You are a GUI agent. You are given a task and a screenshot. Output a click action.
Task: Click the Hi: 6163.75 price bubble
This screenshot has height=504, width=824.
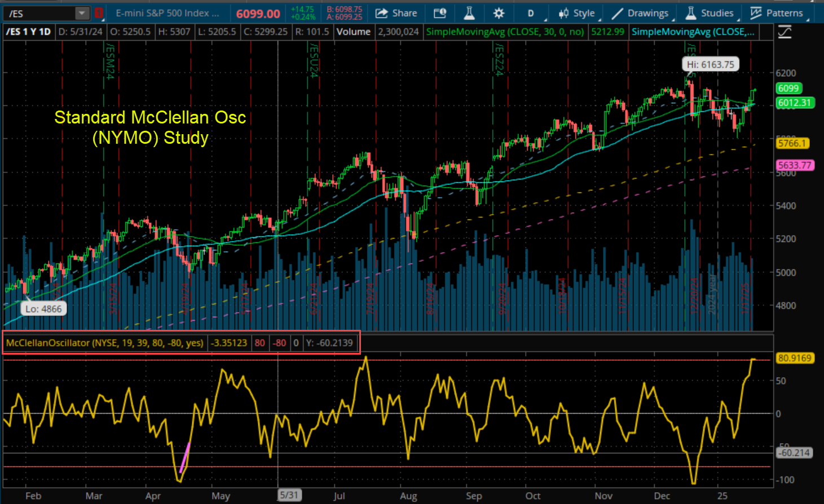click(x=711, y=64)
